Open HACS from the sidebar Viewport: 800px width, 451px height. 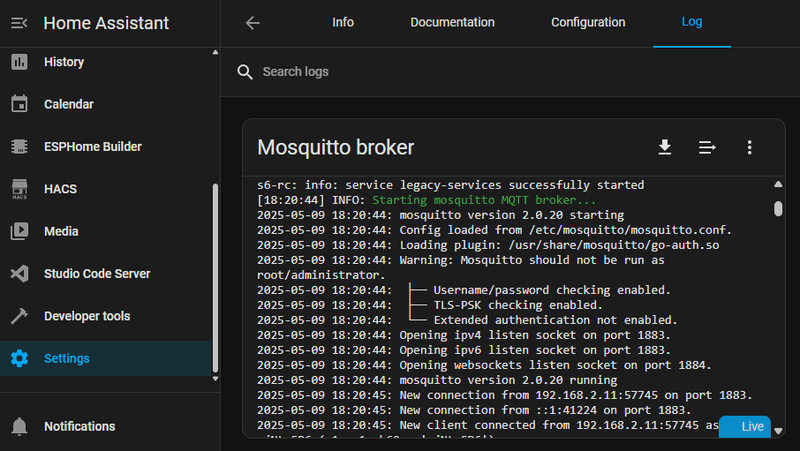[x=106, y=189]
